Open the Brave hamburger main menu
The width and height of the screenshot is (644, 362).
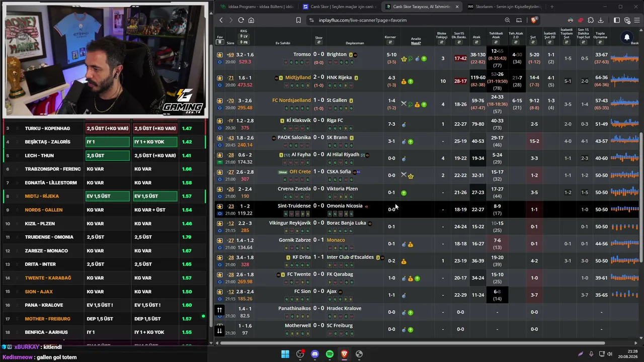click(637, 20)
